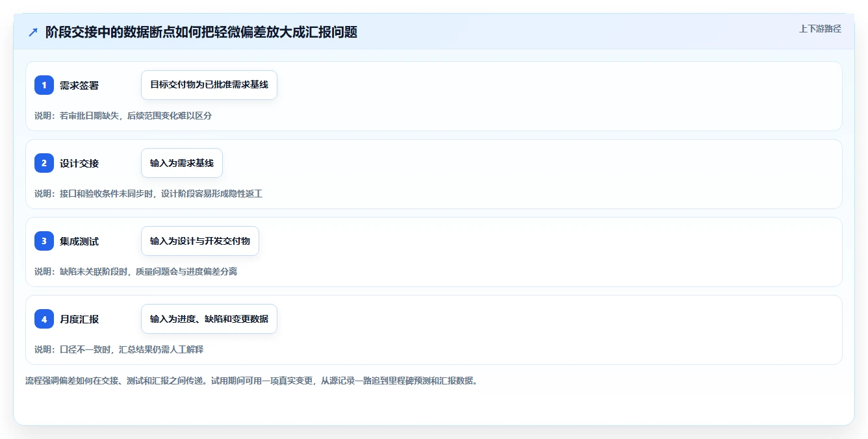Click the 输入为设计与开发交付物 chip
This screenshot has width=868, height=439.
point(200,241)
